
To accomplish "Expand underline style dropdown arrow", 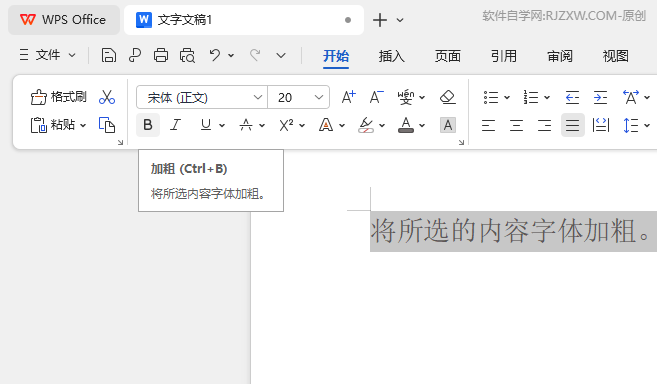I will [x=222, y=125].
